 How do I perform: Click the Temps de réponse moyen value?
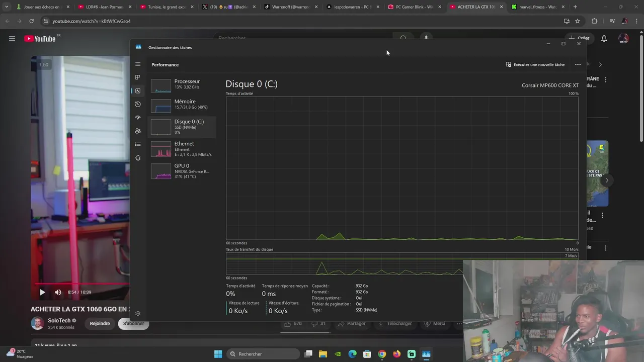[x=269, y=294]
